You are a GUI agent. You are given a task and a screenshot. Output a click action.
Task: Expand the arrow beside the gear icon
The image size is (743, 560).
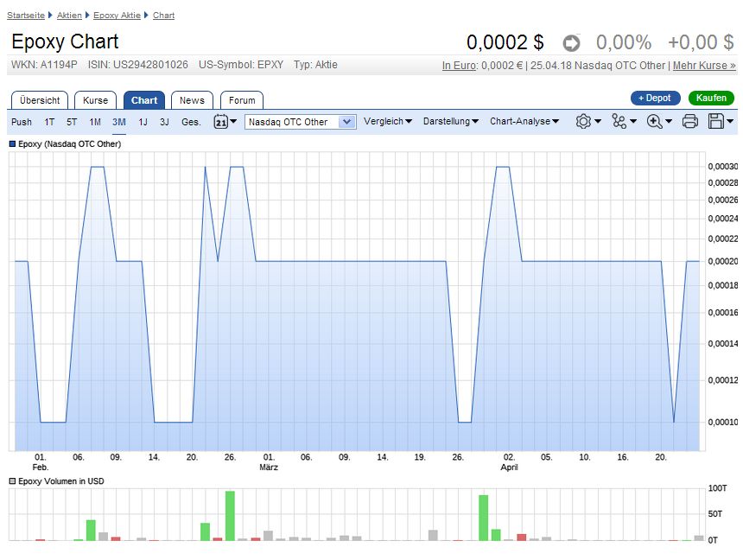coord(598,121)
